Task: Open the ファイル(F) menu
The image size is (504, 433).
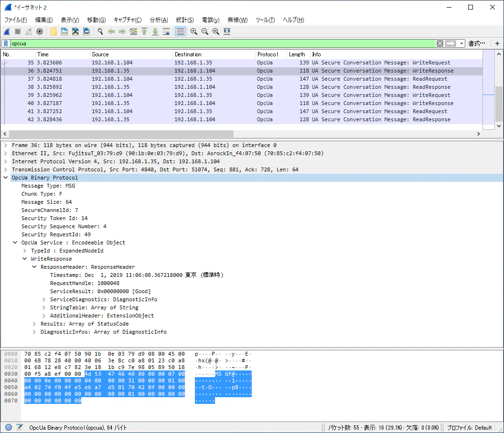Action: click(x=15, y=20)
